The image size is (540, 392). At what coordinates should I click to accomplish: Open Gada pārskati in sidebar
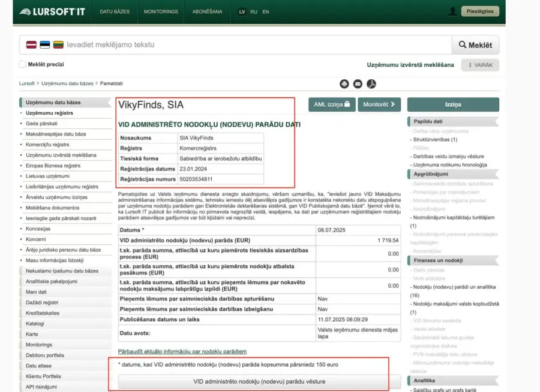click(x=41, y=123)
